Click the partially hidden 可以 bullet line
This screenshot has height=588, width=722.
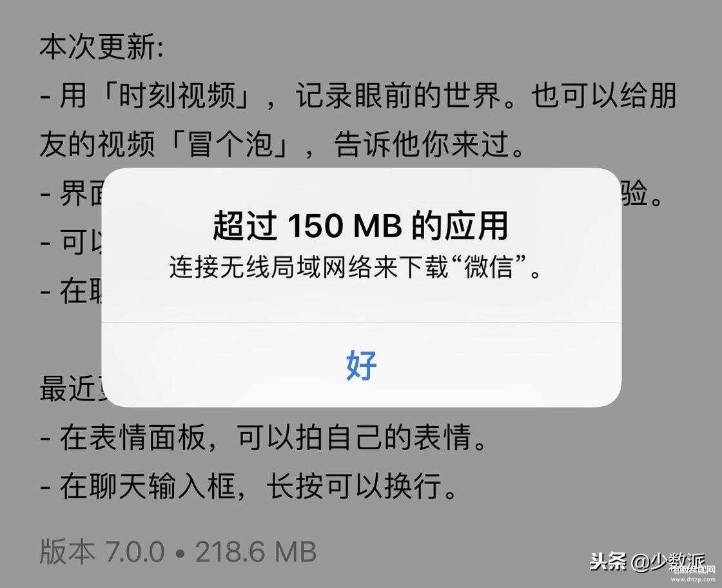pyautogui.click(x=72, y=241)
